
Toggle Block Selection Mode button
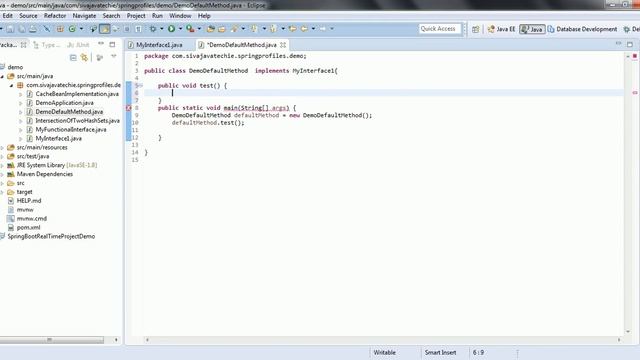[x=127, y=29]
